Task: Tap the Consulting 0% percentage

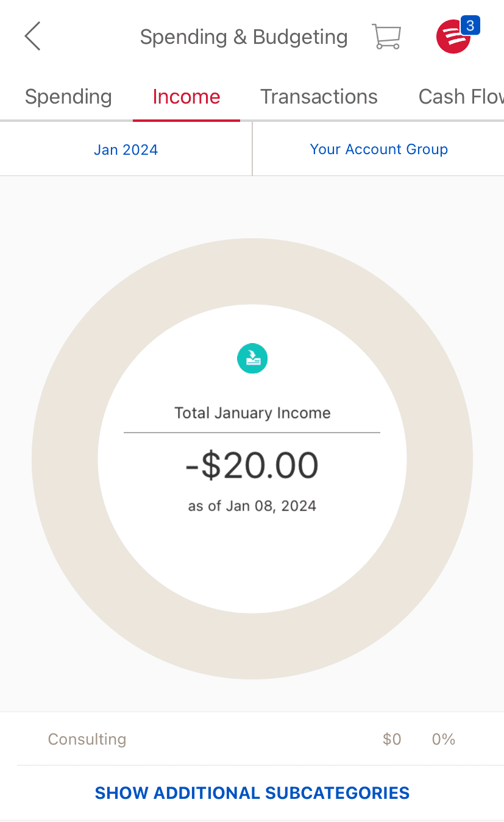Action: [x=444, y=739]
